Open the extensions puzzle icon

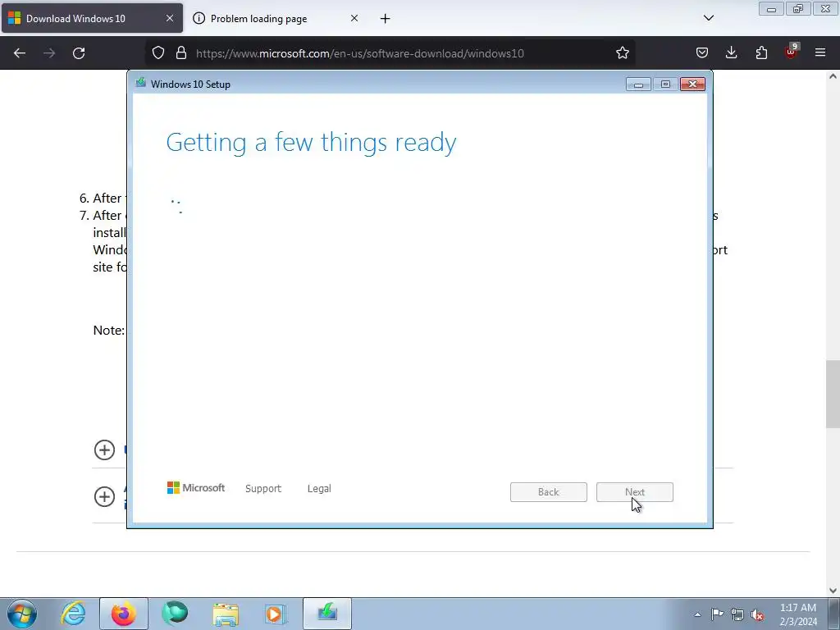click(x=761, y=53)
